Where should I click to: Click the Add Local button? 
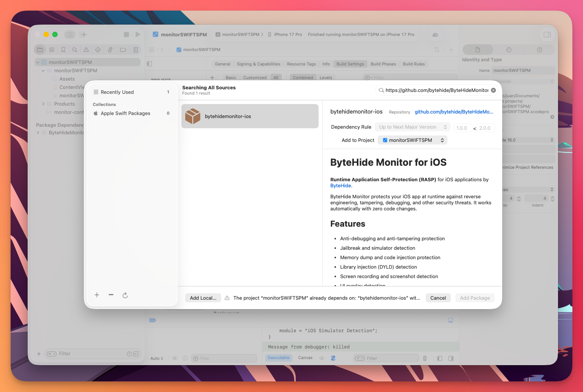pyautogui.click(x=203, y=298)
